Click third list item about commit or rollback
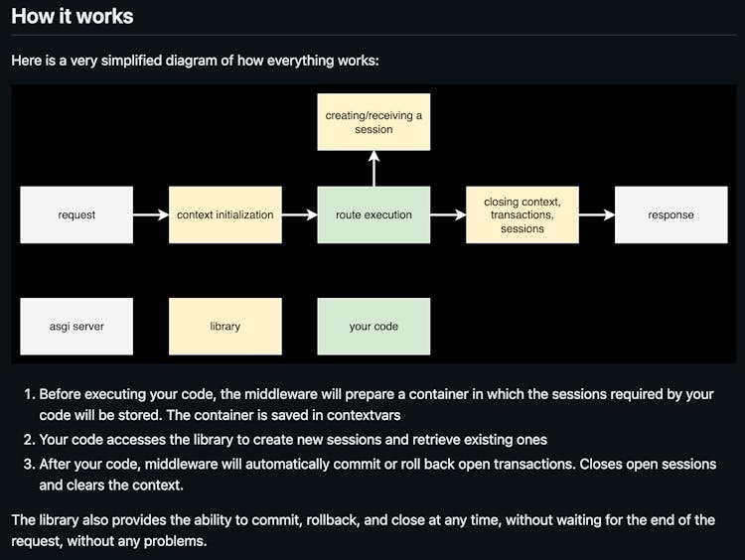Image resolution: width=745 pixels, height=560 pixels. [x=375, y=475]
